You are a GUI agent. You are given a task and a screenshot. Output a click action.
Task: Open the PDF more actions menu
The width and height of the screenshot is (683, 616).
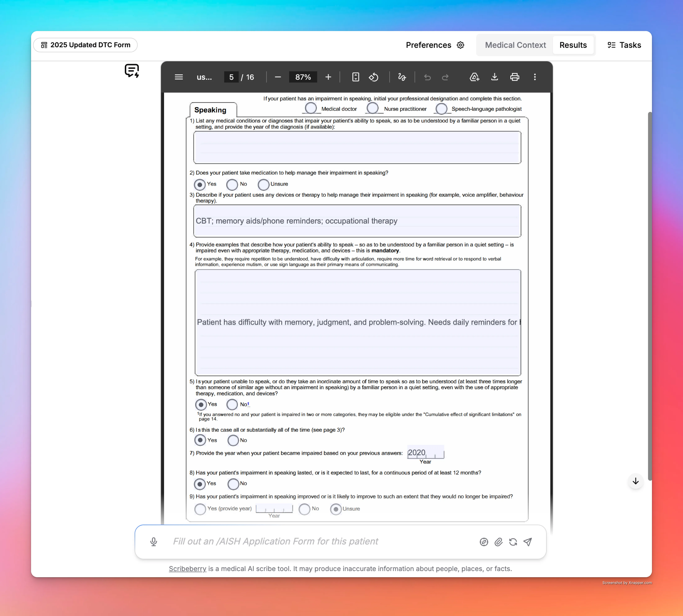click(x=535, y=77)
